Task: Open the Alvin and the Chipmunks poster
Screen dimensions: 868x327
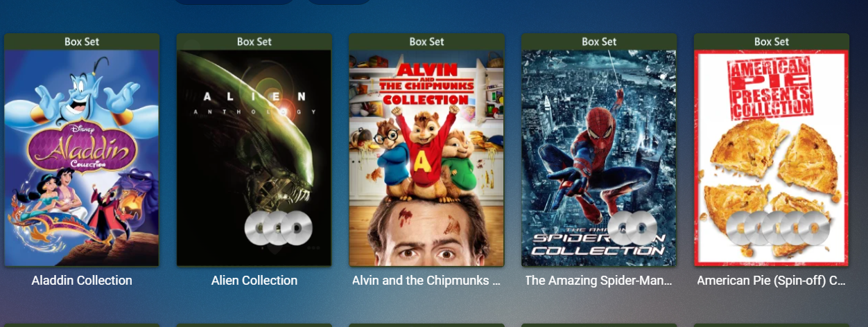Action: click(426, 158)
